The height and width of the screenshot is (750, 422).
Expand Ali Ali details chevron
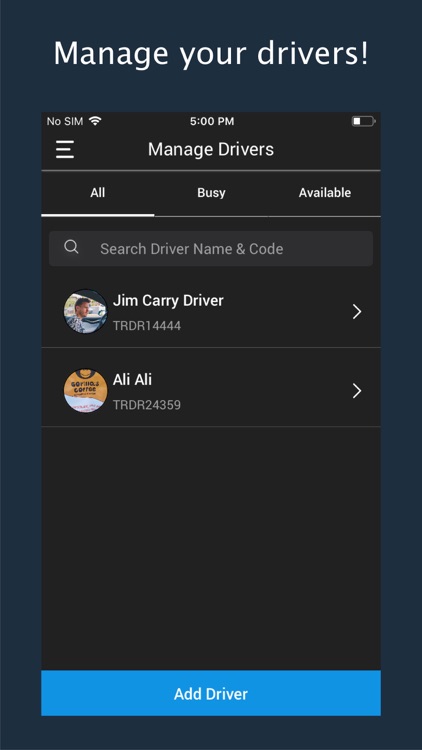[x=357, y=391]
